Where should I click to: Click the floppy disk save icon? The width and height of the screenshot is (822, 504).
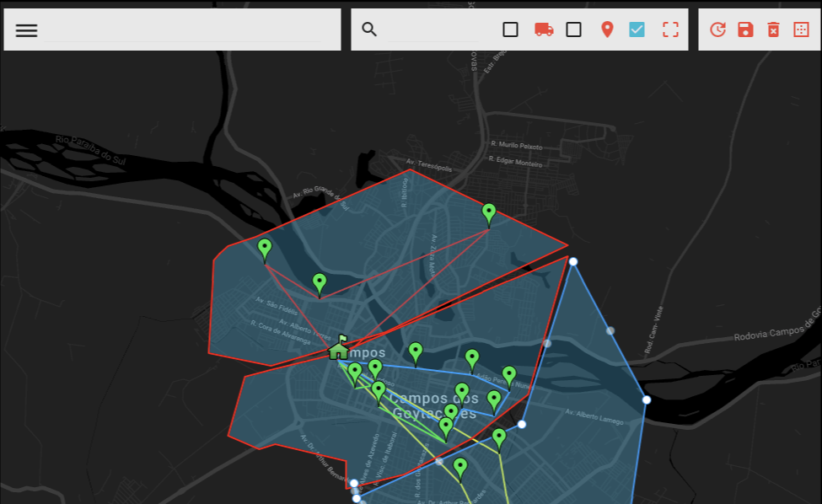[745, 29]
